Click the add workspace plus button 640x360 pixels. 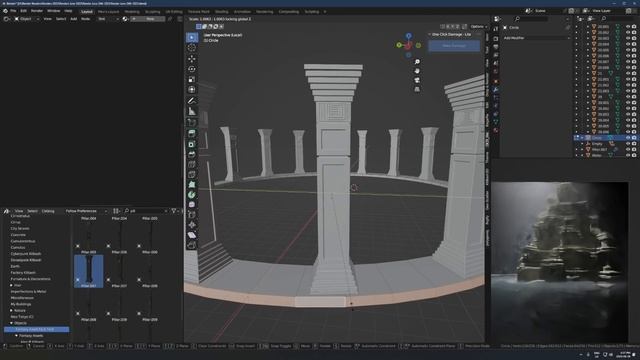pos(325,12)
